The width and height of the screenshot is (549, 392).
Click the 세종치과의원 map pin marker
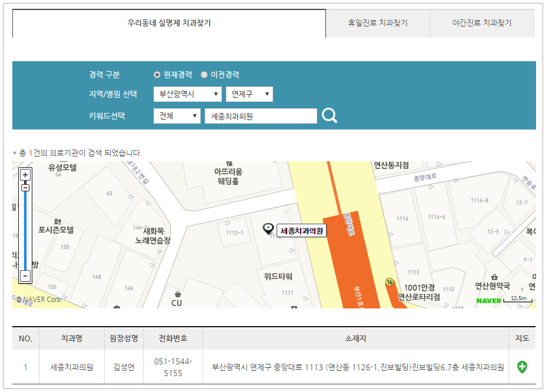(268, 228)
